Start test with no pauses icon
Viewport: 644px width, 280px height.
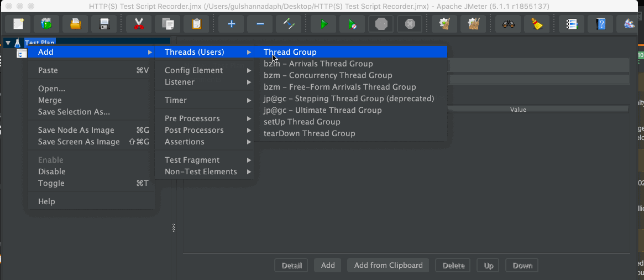(x=352, y=24)
